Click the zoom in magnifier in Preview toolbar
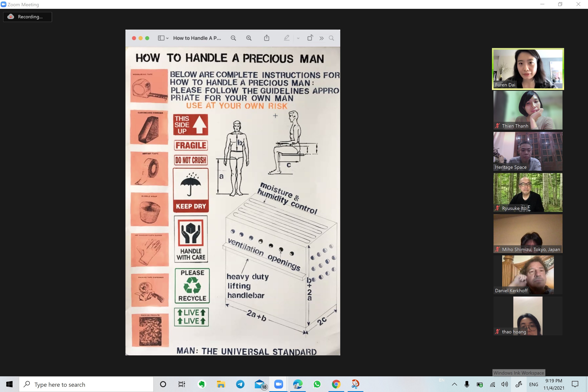The width and height of the screenshot is (588, 392). (x=249, y=38)
